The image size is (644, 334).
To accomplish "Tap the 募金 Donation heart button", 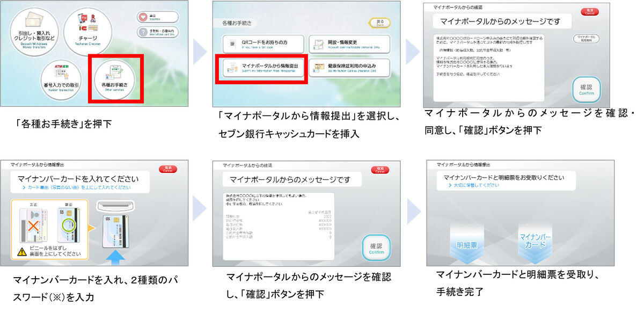I will click(x=157, y=17).
